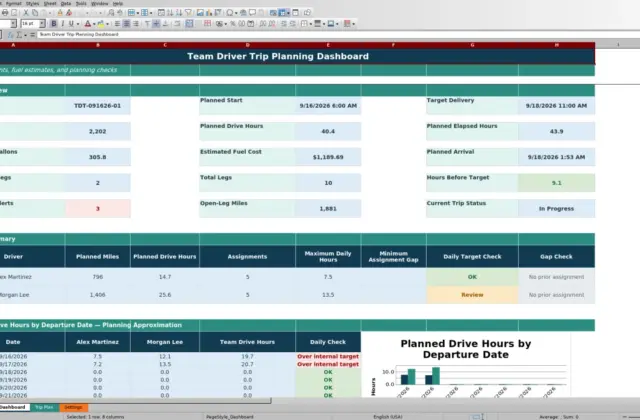Expand the Currency format dropdown arrow

[226, 24]
